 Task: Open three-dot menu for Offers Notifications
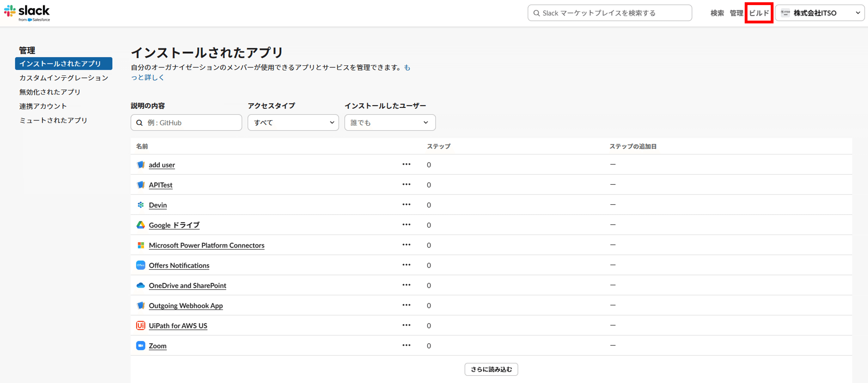click(x=406, y=265)
